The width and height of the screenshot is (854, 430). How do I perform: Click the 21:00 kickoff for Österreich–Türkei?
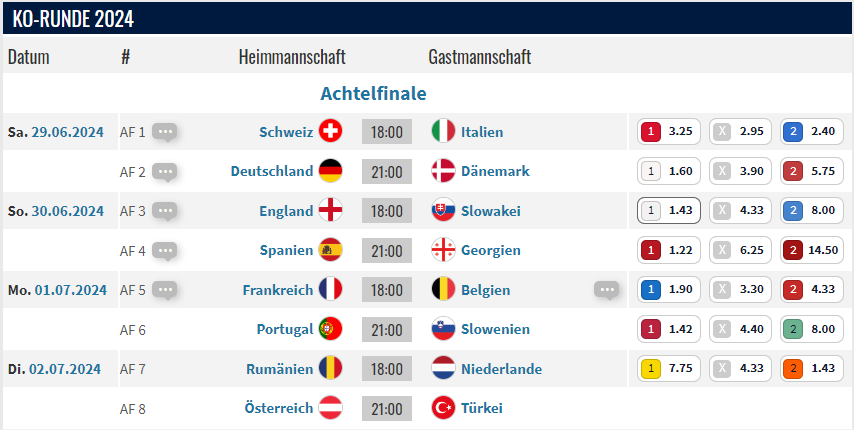pyautogui.click(x=387, y=408)
